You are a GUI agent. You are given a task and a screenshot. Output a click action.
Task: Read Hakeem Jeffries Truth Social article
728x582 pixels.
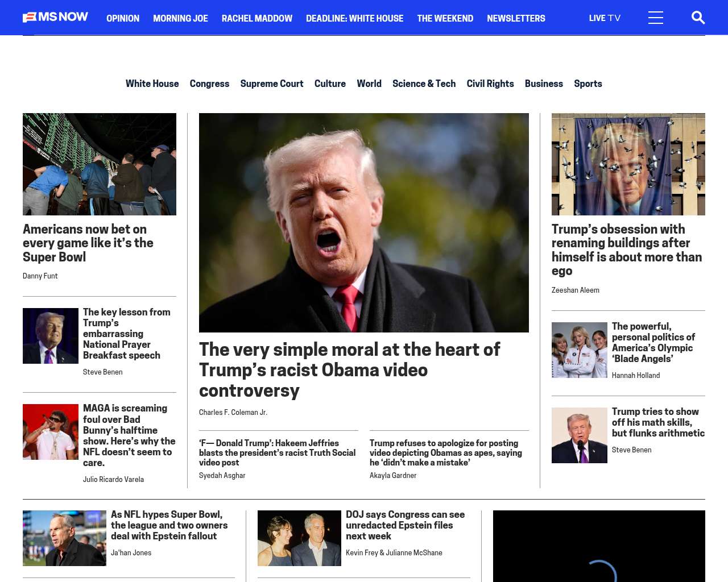pos(278,453)
